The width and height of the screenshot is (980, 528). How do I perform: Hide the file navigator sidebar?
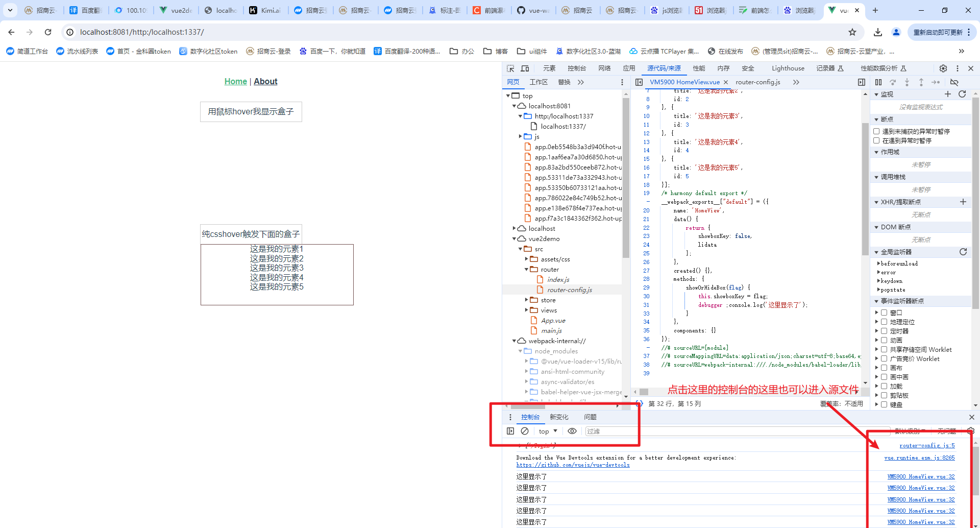[639, 82]
